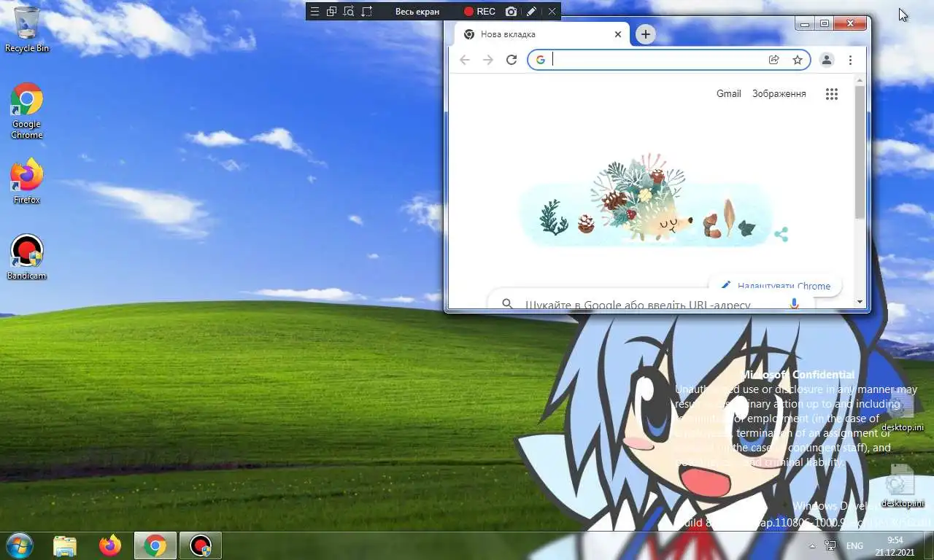This screenshot has width=934, height=560.
Task: Switch to Chrome via taskbar button
Action: click(x=155, y=545)
